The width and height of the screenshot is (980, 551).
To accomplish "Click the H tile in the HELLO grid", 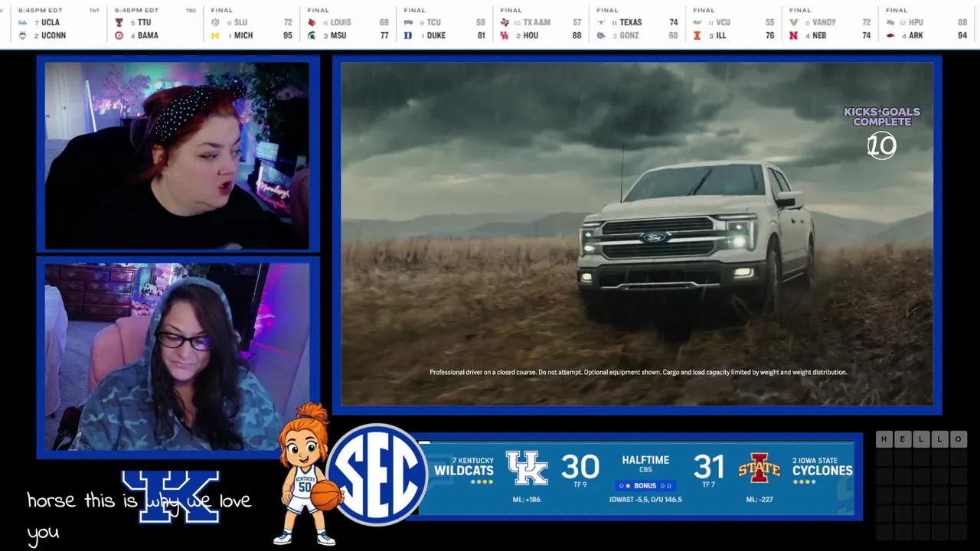I will pos(884,439).
